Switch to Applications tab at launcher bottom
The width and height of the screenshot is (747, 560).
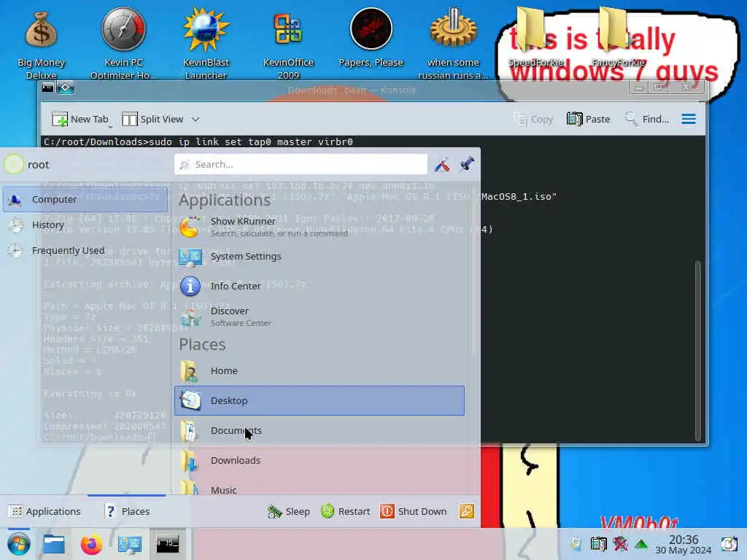pos(44,511)
